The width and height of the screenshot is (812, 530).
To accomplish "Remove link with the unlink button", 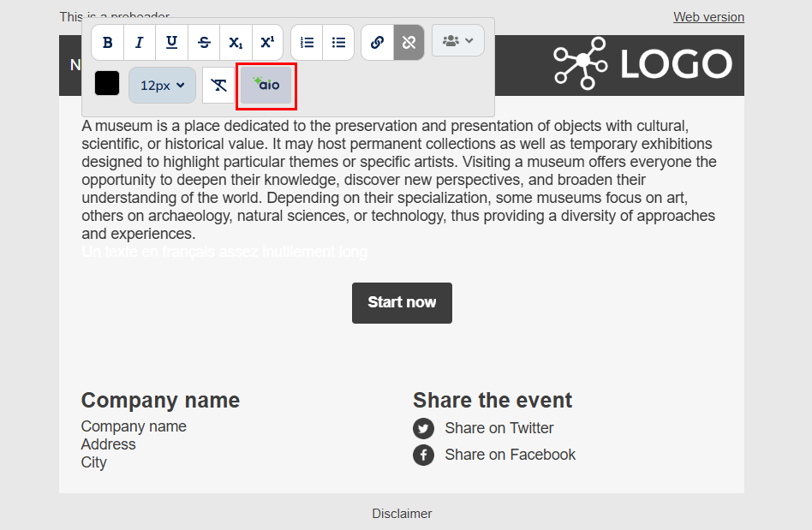I will (409, 43).
